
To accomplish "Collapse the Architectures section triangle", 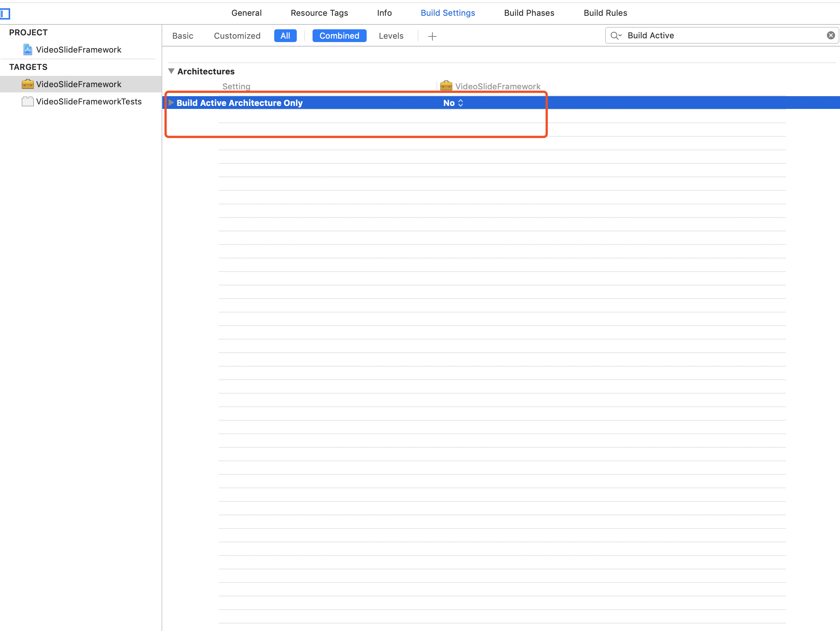I will pos(171,71).
